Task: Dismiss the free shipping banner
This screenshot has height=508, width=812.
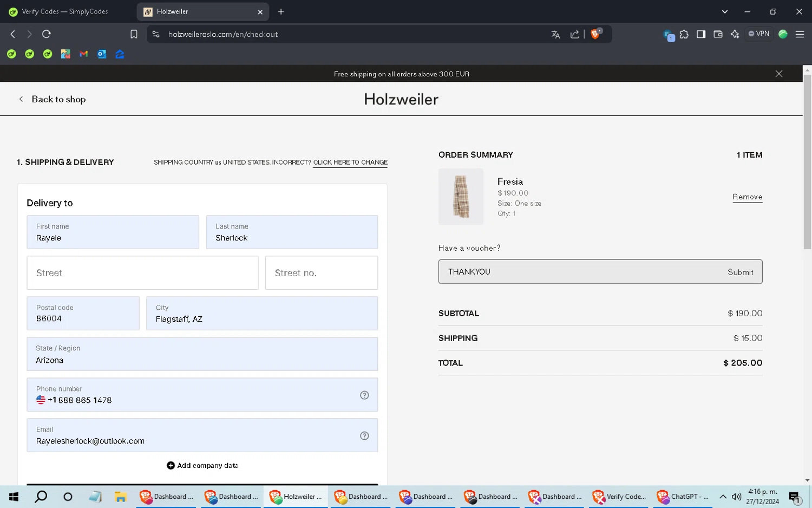Action: (778, 74)
